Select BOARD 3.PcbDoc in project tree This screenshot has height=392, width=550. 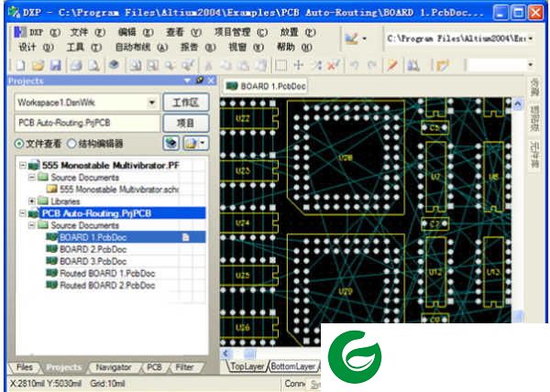(93, 261)
